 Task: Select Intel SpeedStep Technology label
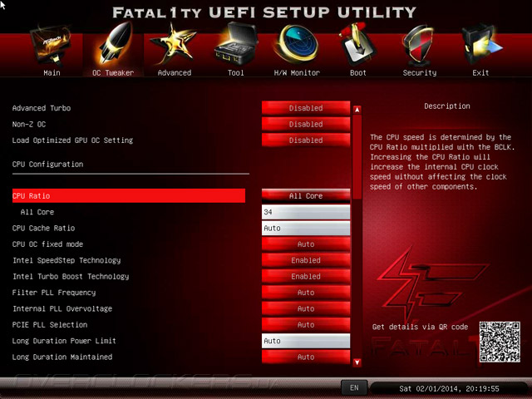tap(66, 260)
